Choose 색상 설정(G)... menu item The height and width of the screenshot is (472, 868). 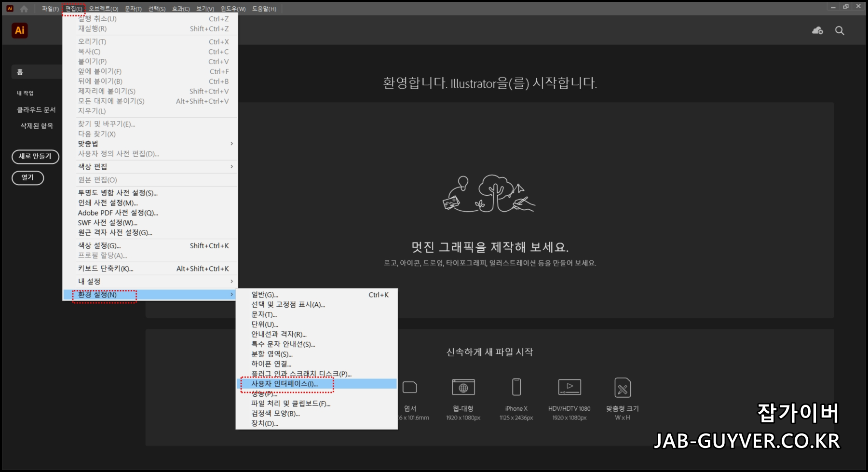(x=150, y=246)
